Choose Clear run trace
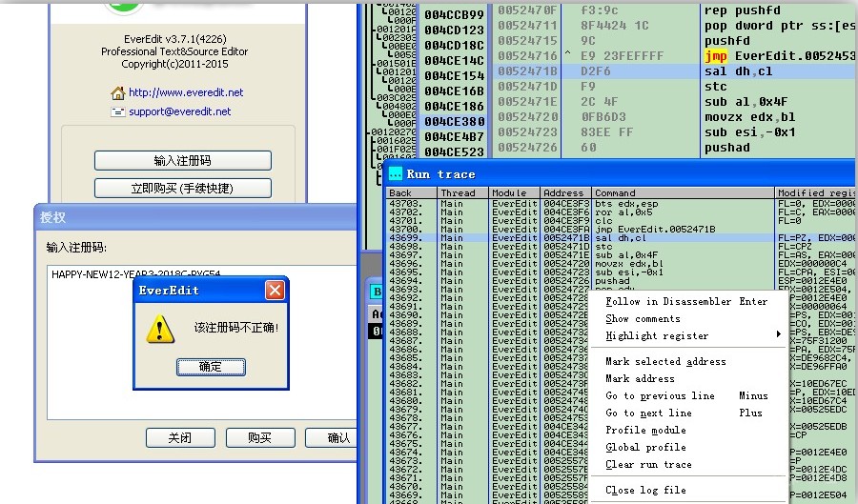The width and height of the screenshot is (858, 504). point(688,464)
